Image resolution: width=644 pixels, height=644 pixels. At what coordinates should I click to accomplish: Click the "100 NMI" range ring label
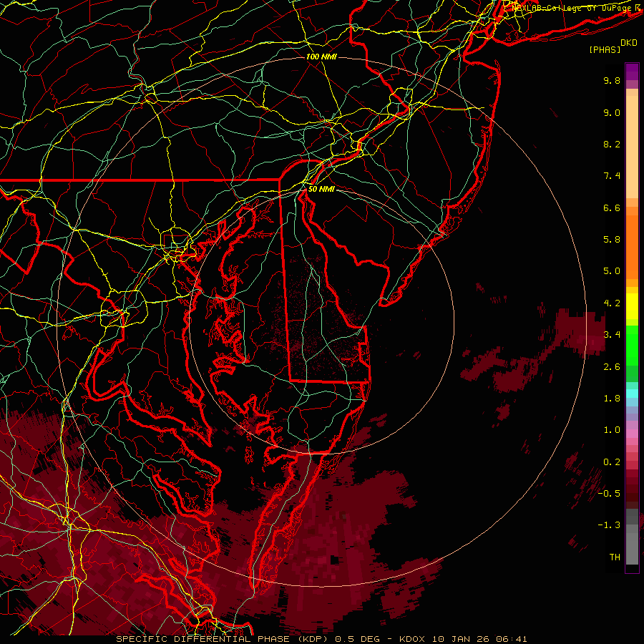[x=321, y=57]
